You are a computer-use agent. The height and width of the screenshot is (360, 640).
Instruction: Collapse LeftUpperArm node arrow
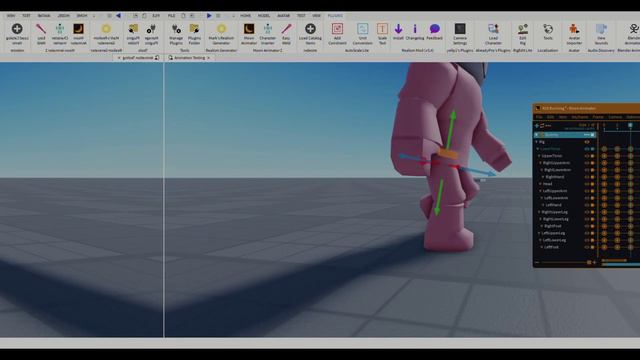tap(540, 191)
